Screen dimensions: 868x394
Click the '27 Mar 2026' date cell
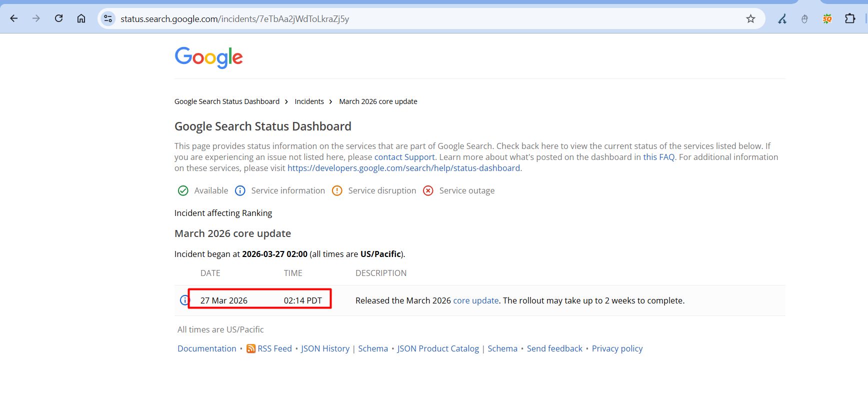(224, 300)
